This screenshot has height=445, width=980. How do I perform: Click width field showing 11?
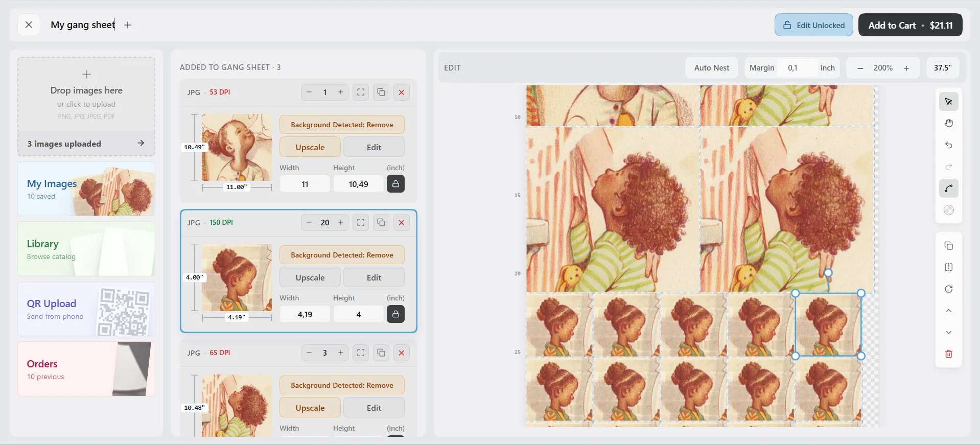pyautogui.click(x=305, y=184)
